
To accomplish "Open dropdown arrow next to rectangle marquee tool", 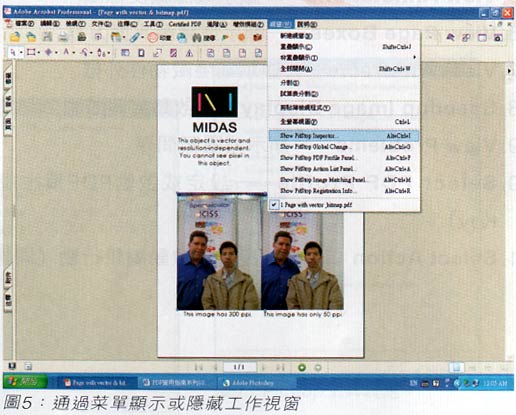I will pos(39,53).
